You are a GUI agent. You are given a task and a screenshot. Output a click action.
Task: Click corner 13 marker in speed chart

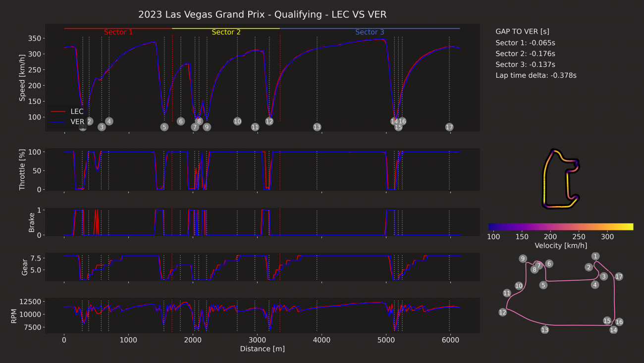tap(317, 127)
